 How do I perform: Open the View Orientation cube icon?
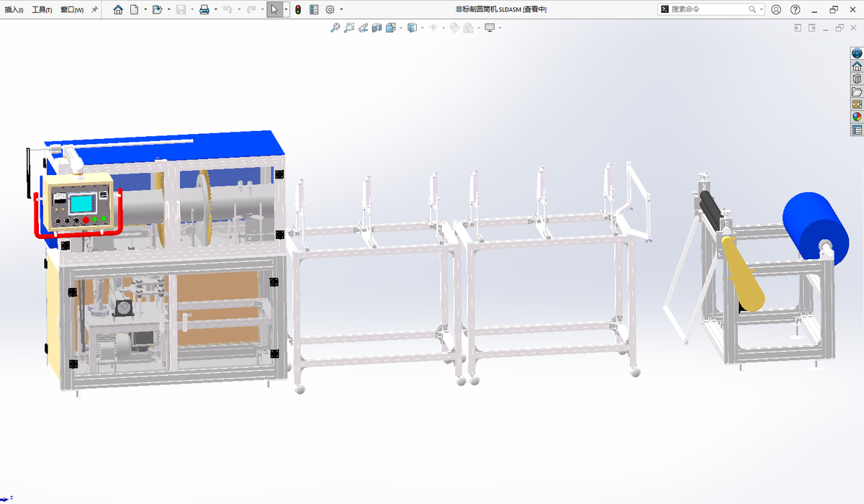(x=391, y=28)
